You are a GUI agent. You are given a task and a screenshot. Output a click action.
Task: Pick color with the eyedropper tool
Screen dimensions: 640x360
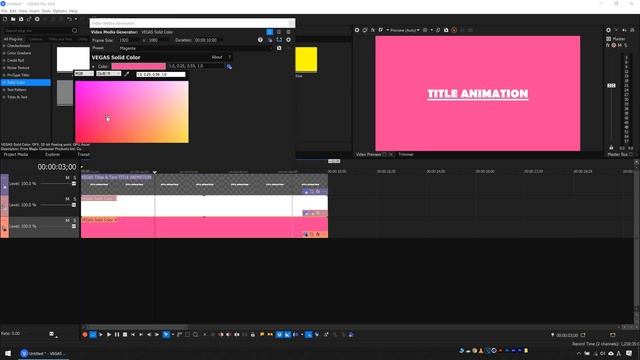point(127,74)
